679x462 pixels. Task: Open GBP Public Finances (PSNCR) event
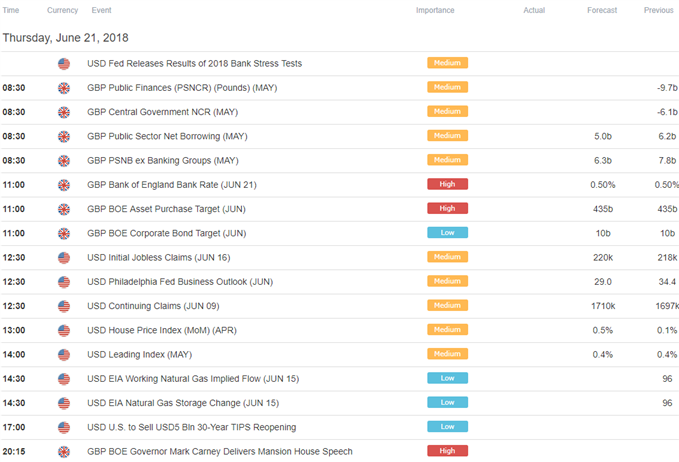pyautogui.click(x=182, y=88)
